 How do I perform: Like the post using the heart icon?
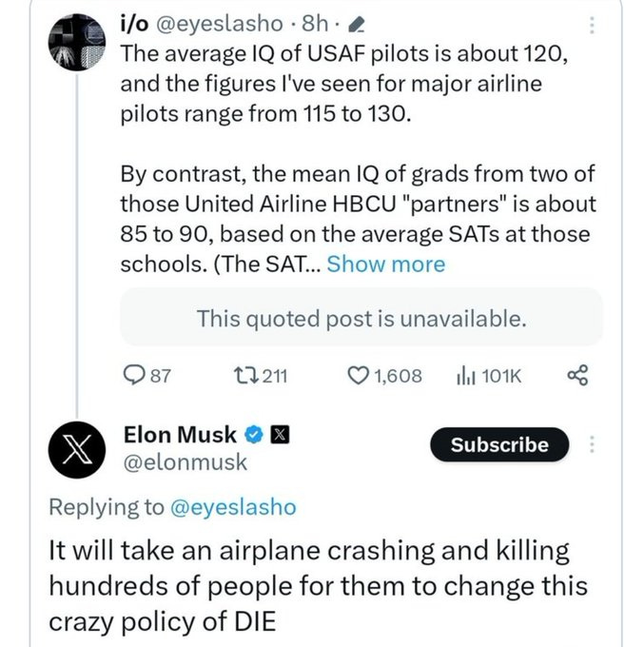pyautogui.click(x=359, y=376)
